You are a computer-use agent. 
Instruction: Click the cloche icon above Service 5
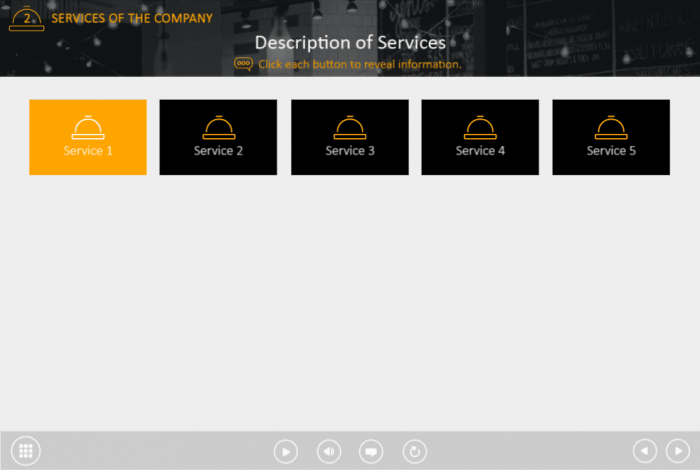pyautogui.click(x=610, y=127)
